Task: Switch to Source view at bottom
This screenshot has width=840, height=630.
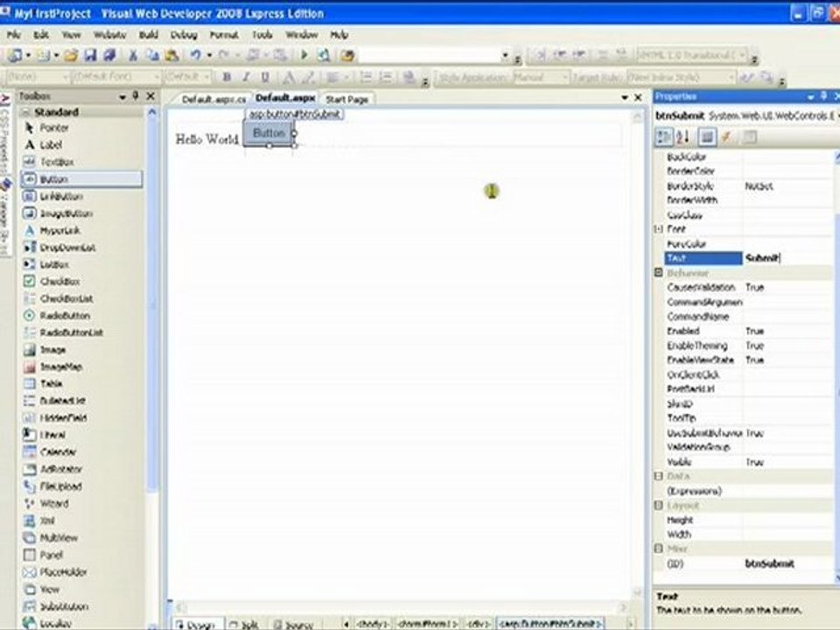Action: coord(294,625)
